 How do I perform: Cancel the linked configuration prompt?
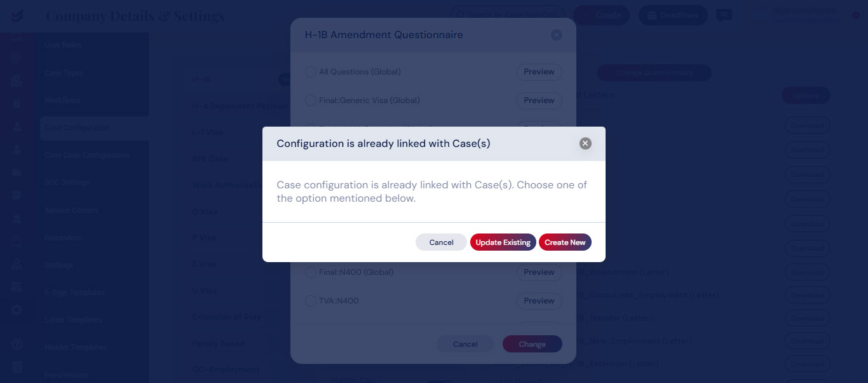441,242
